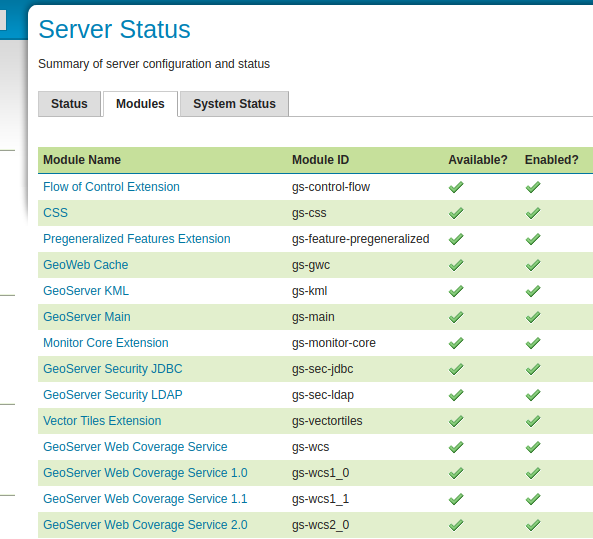The image size is (593, 539).
Task: Click Enabled checkmark for gs-sec-jdbc
Action: [x=533, y=369]
